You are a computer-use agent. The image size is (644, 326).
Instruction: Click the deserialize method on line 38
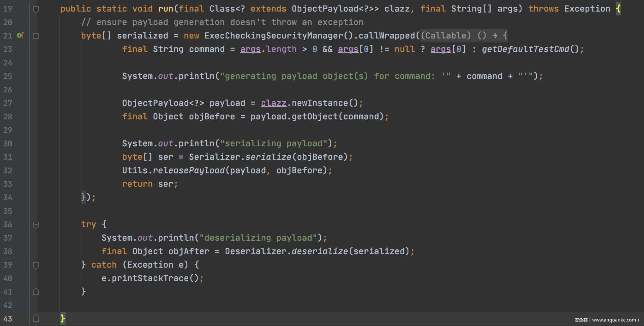[319, 252]
